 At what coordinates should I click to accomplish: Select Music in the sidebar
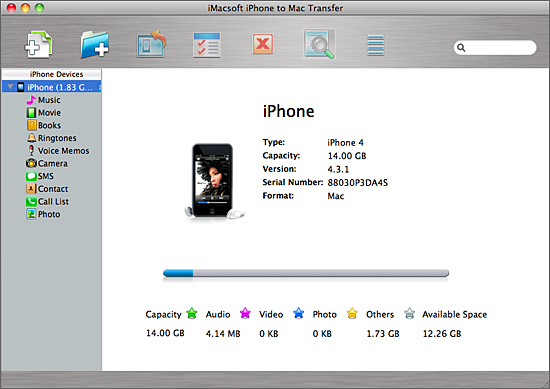pyautogui.click(x=43, y=100)
